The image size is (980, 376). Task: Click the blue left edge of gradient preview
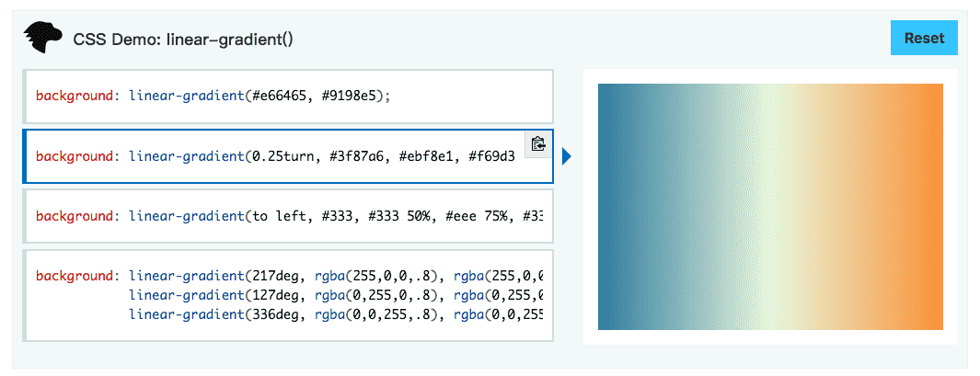click(610, 206)
